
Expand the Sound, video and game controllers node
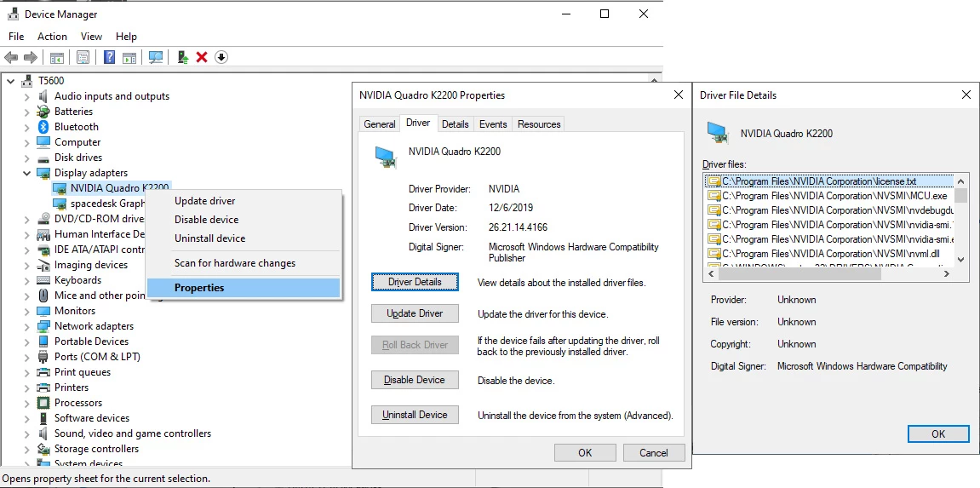click(27, 433)
